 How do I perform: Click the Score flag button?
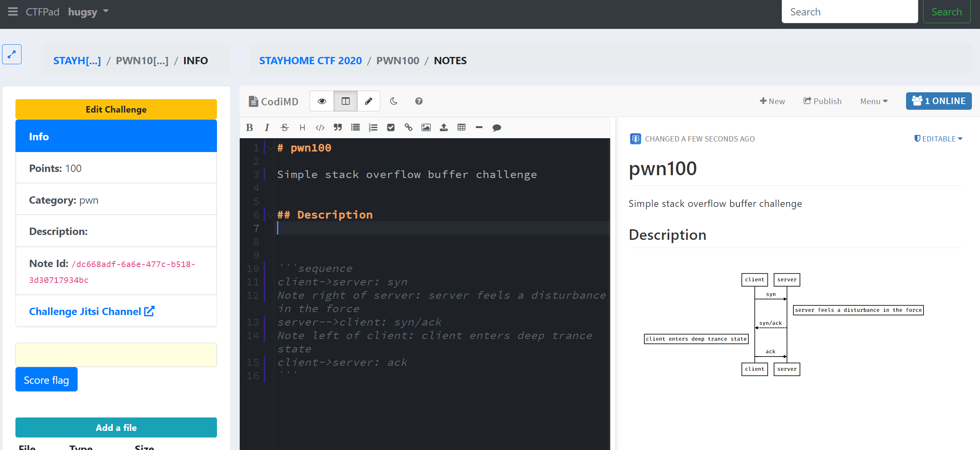tap(46, 380)
